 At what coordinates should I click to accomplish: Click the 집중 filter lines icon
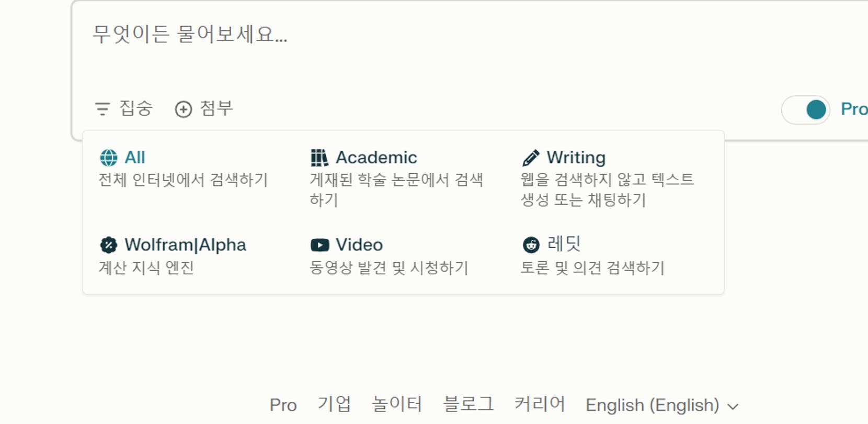click(x=102, y=109)
